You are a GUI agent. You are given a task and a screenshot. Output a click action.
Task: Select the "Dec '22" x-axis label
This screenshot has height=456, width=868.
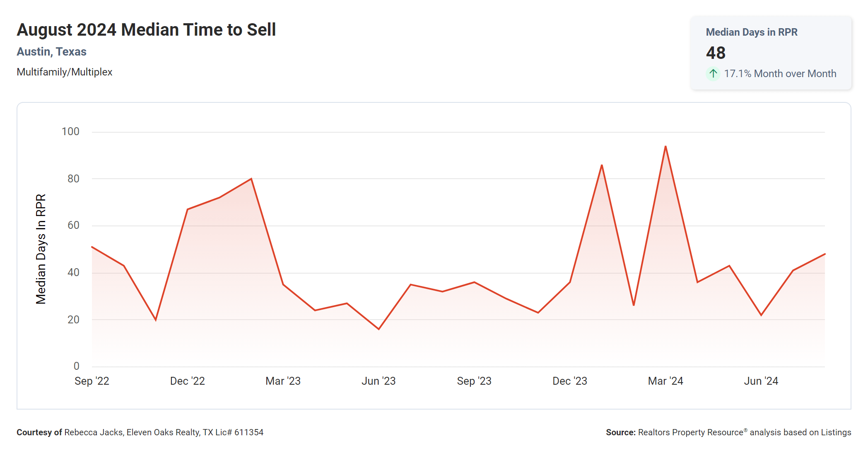187,381
